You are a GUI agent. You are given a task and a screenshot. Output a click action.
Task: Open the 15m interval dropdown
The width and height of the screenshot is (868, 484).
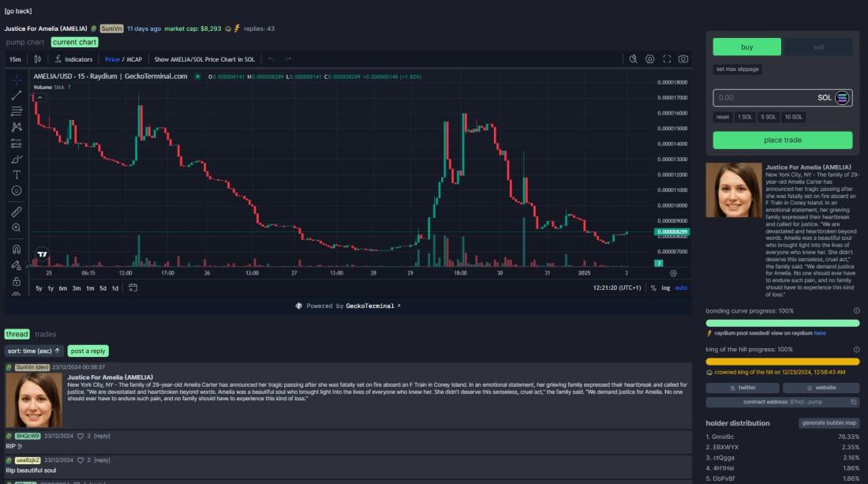pos(16,59)
